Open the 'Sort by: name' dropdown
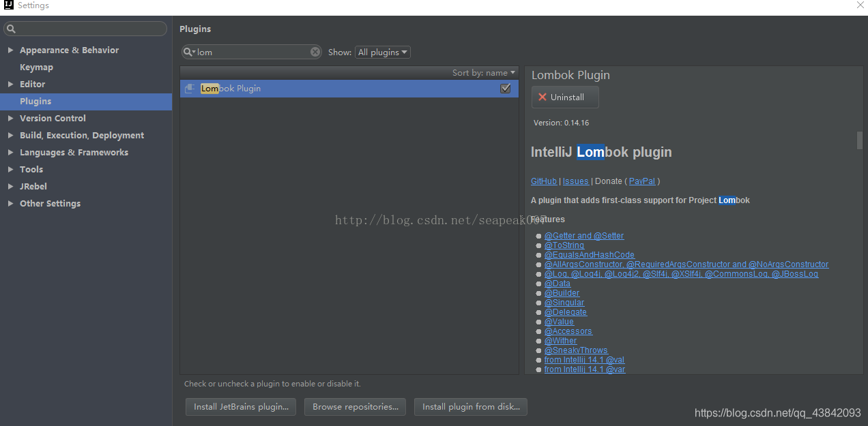This screenshot has width=868, height=426. click(484, 73)
